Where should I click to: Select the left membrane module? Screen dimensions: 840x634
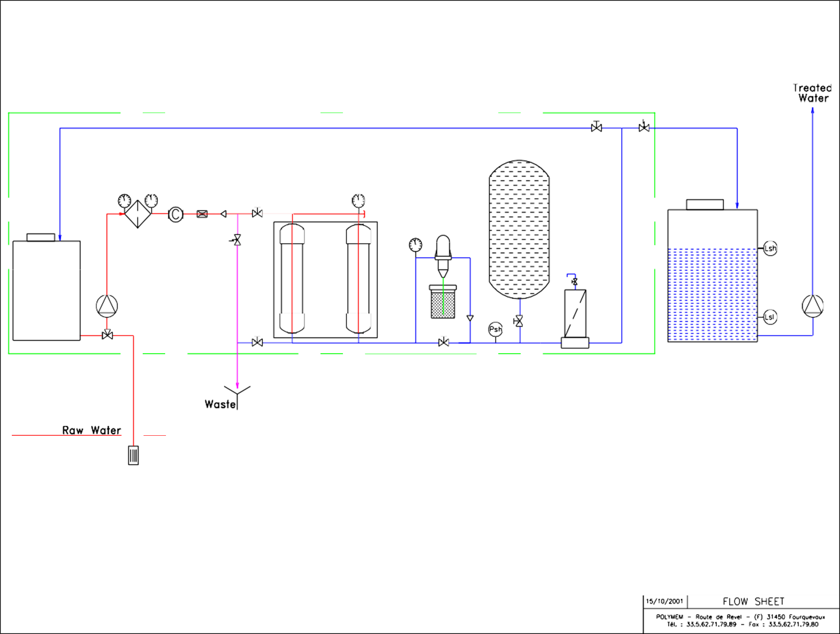pyautogui.click(x=292, y=279)
